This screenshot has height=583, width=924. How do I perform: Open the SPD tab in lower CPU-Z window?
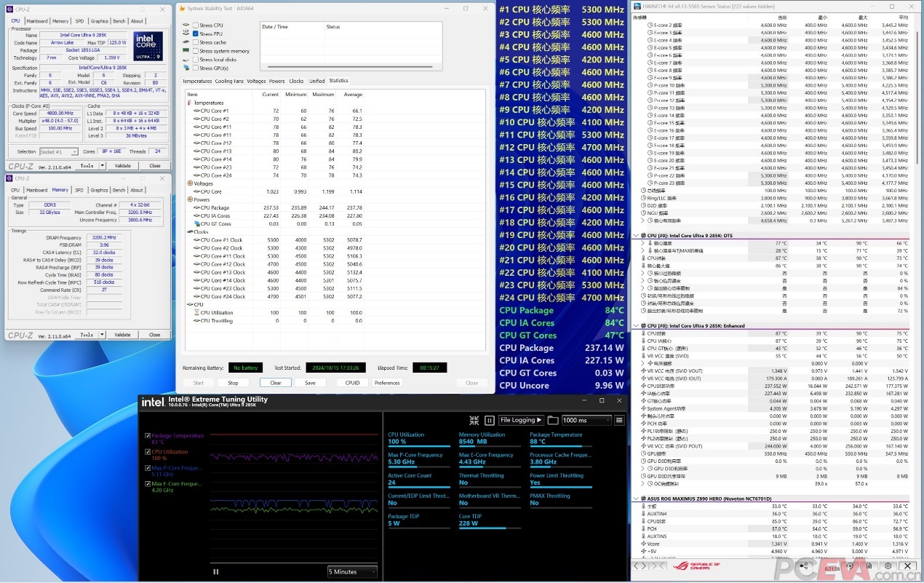[x=79, y=191]
